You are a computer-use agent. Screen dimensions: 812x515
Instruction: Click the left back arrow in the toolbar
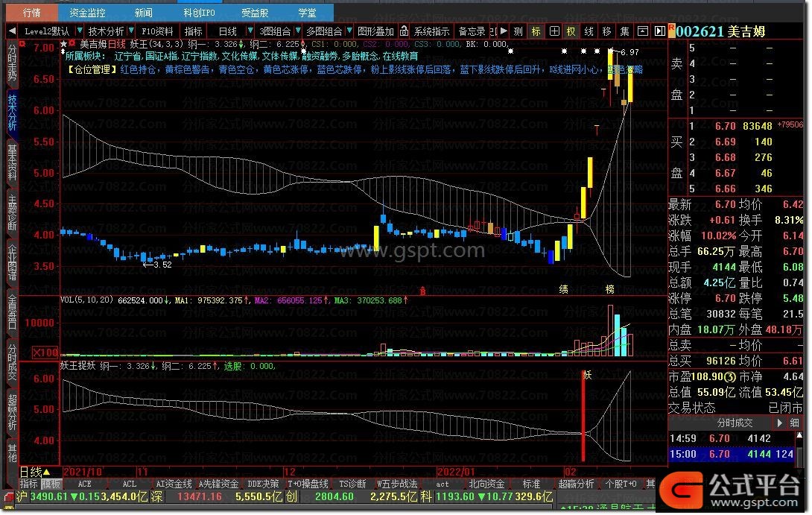(12, 31)
